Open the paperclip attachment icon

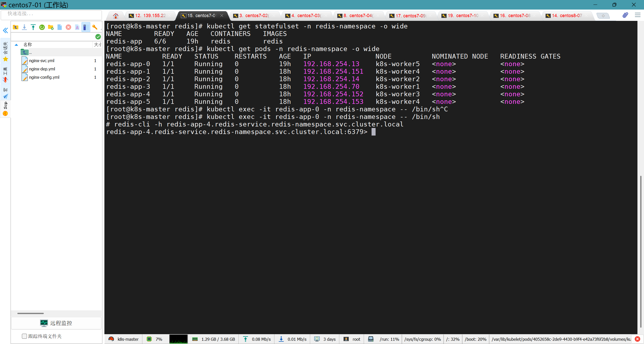pos(625,15)
